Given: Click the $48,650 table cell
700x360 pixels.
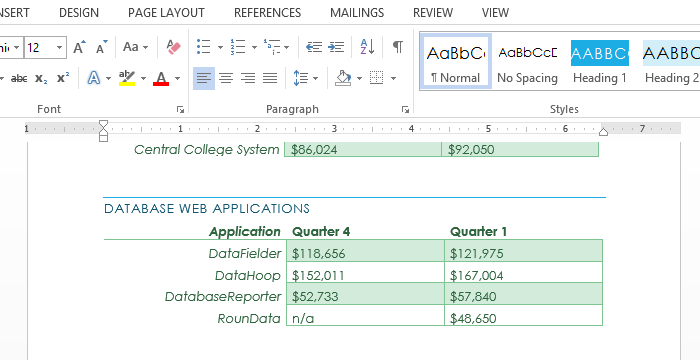Looking at the screenshot, I should 524,315.
